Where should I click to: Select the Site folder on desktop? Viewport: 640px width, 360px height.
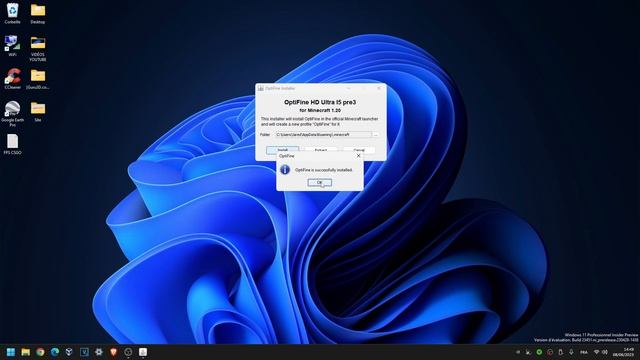[38, 111]
